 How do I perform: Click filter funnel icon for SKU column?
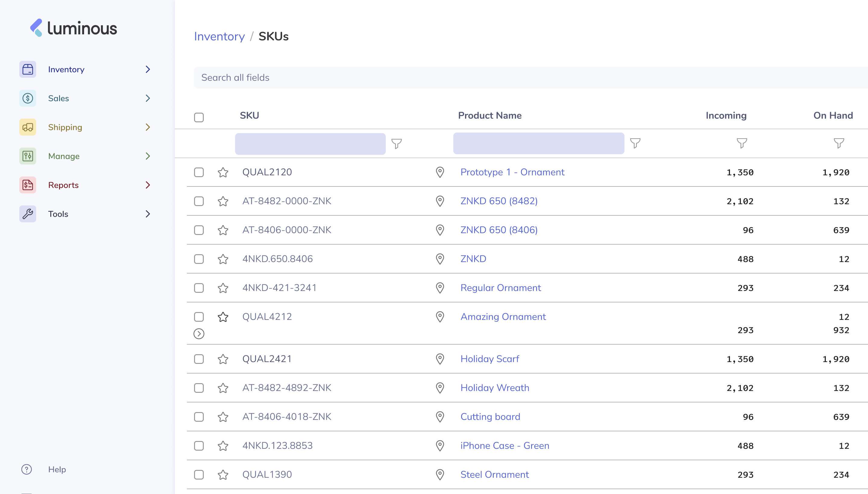point(396,143)
